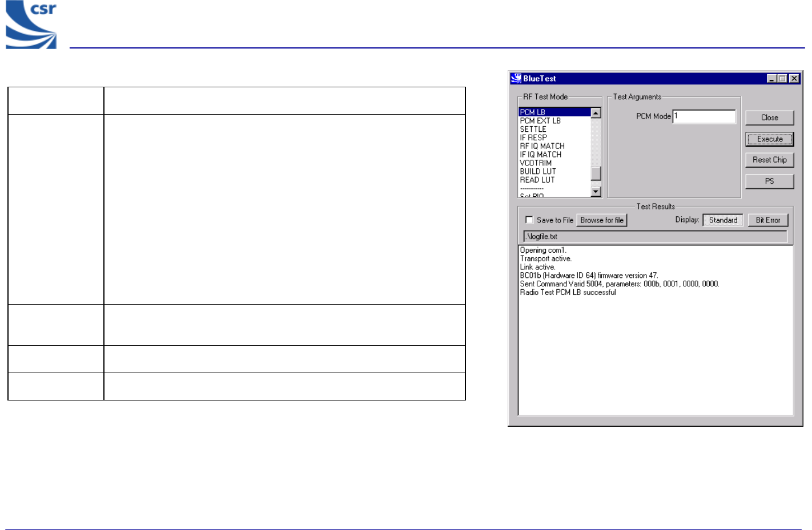Click the CSR logo
Screen dimensions: 812x530
click(x=31, y=24)
